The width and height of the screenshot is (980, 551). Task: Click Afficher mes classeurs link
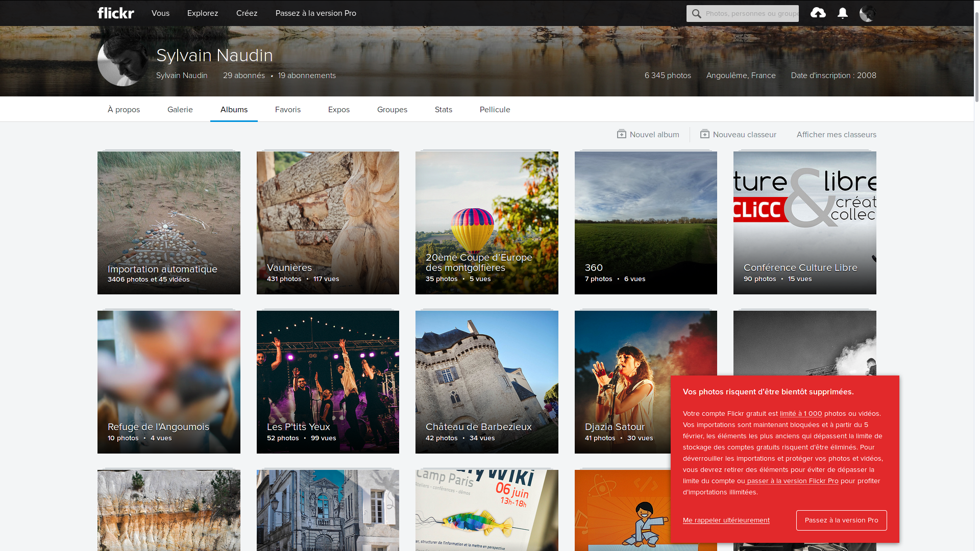(836, 135)
